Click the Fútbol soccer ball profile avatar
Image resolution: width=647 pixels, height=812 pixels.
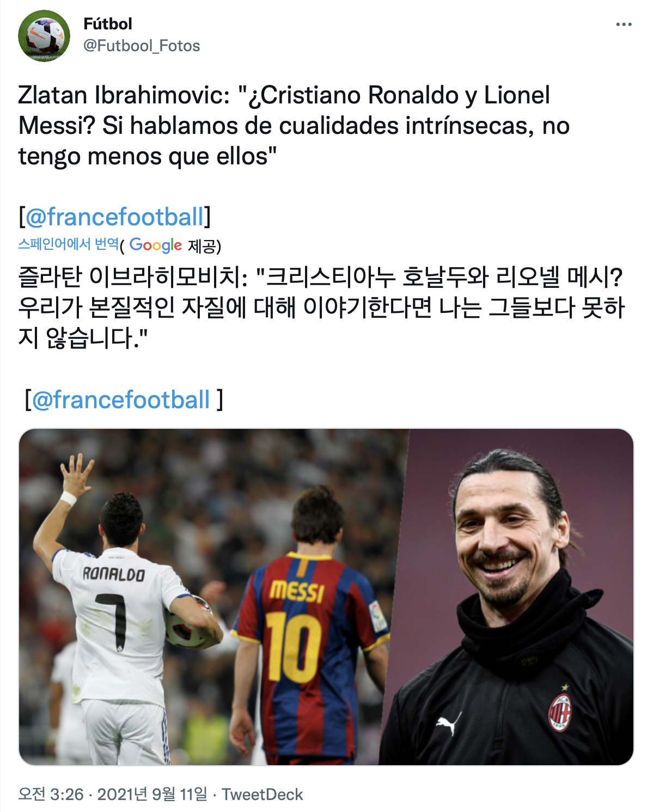(x=44, y=36)
